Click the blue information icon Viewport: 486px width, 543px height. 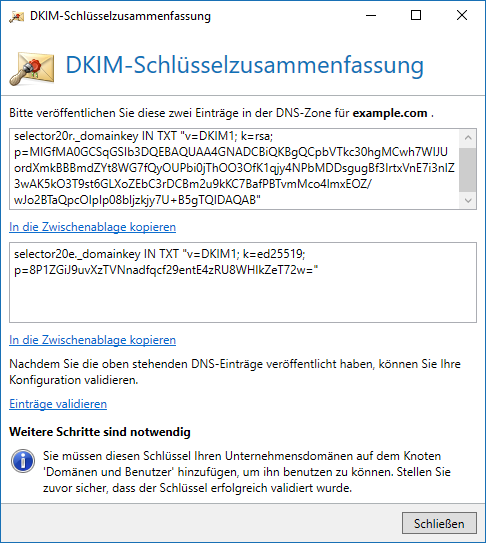click(23, 461)
